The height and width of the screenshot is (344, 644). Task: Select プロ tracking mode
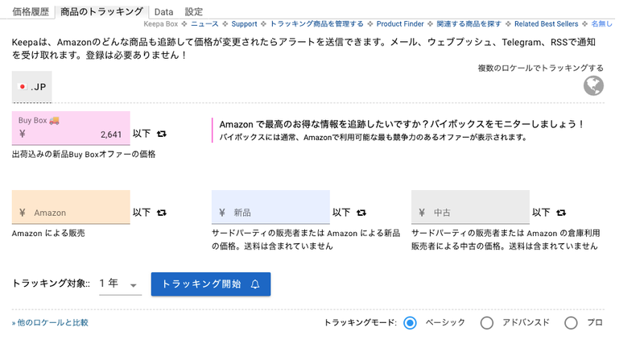tap(572, 323)
